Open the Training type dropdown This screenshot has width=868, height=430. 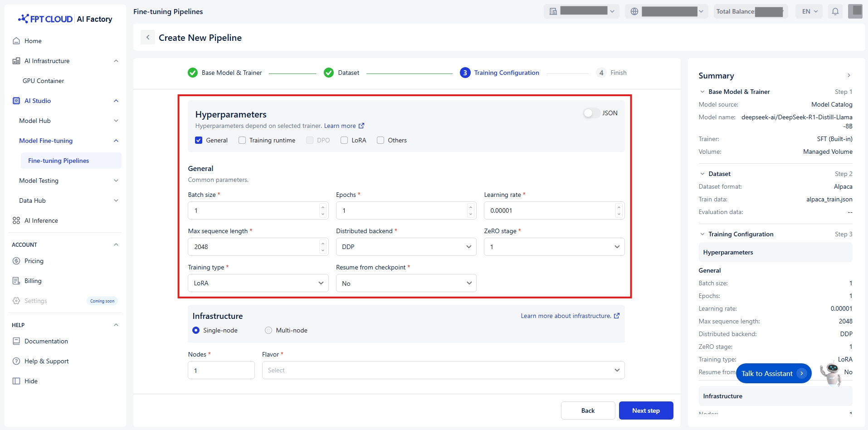258,283
